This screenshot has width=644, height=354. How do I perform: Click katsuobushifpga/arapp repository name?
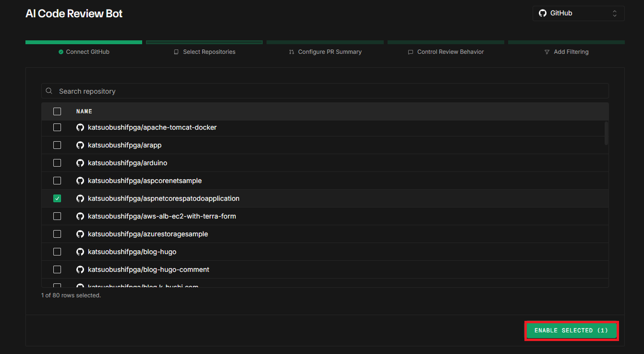pyautogui.click(x=124, y=145)
